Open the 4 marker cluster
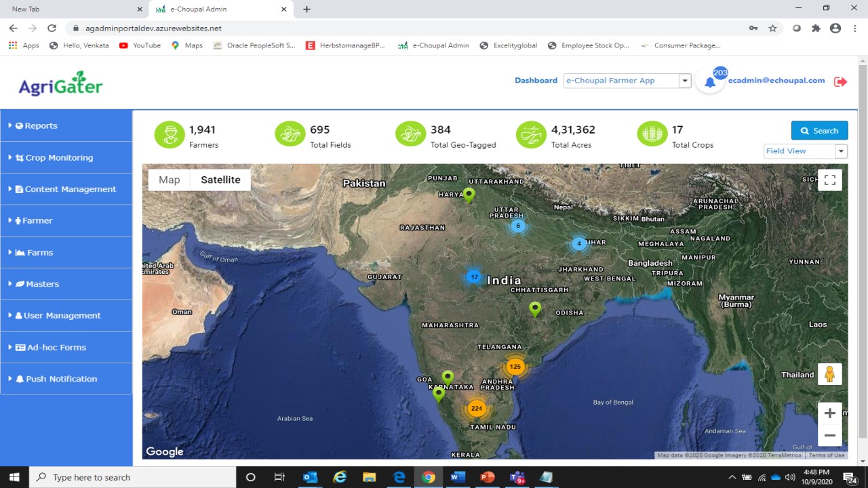Viewport: 868px width, 488px height. (578, 243)
